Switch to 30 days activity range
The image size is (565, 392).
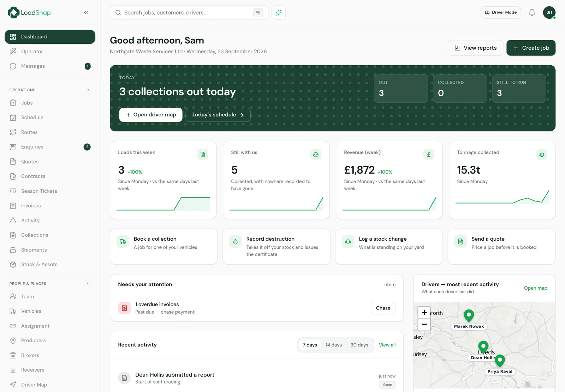tap(359, 345)
